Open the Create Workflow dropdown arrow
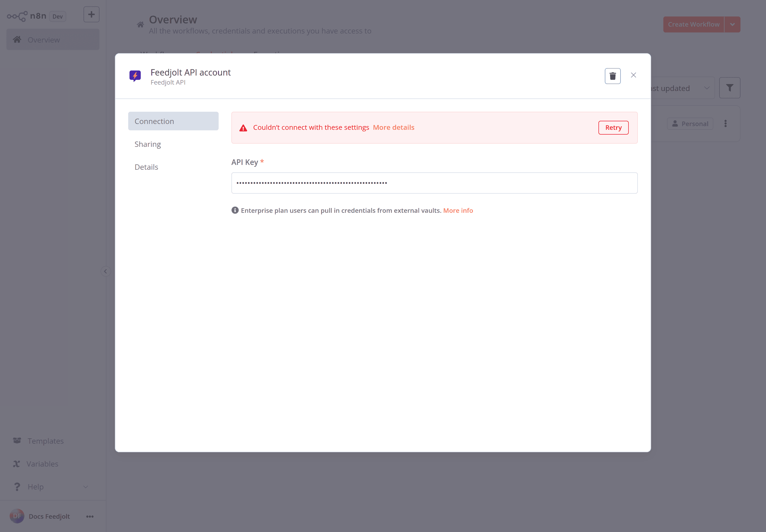This screenshot has width=766, height=532. point(732,24)
